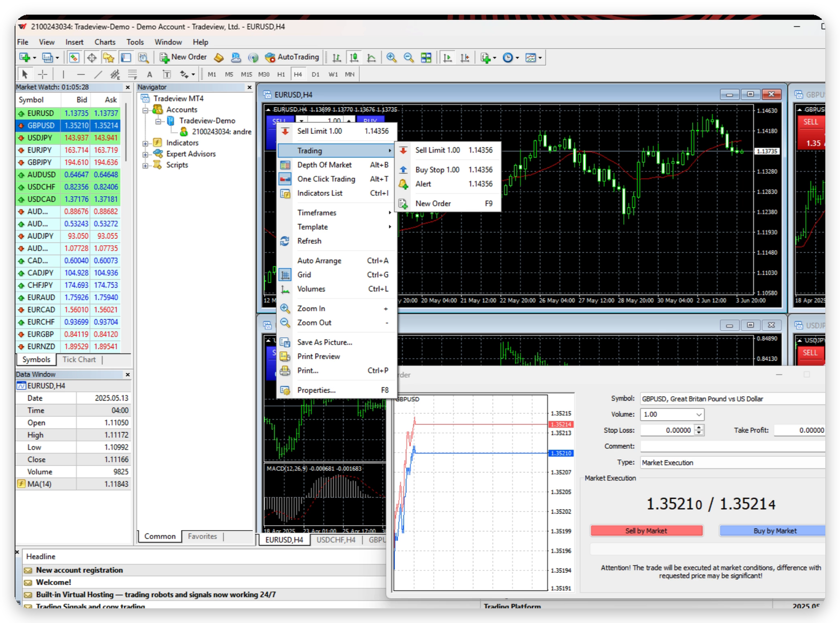The width and height of the screenshot is (840, 623).
Task: Tile chart windows icon
Action: pos(426,57)
